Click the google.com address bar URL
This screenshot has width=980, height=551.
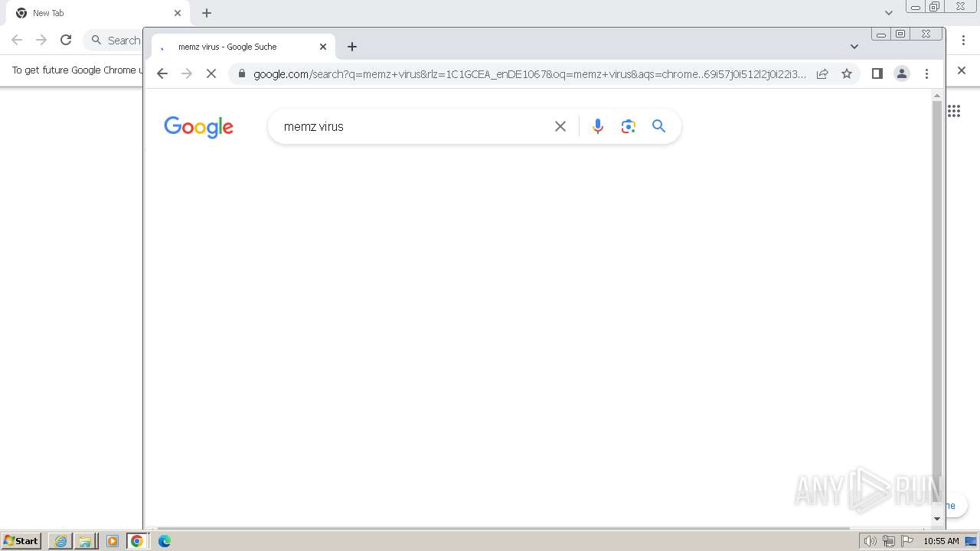[530, 74]
